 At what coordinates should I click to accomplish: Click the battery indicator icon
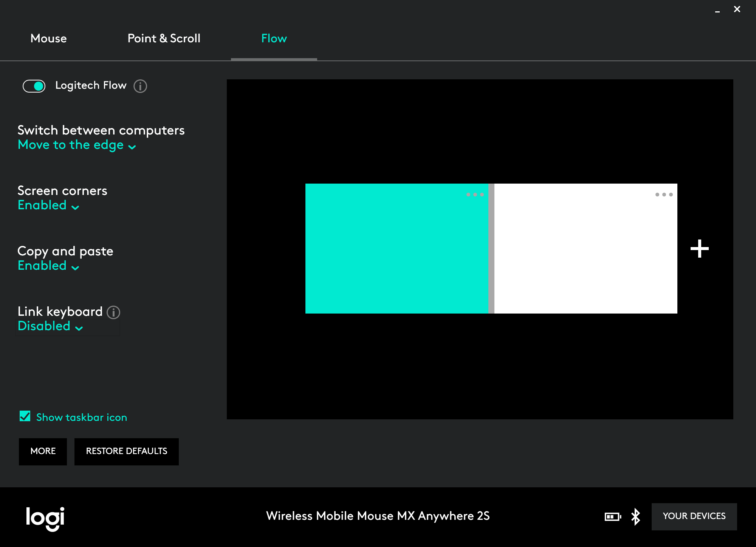tap(612, 516)
